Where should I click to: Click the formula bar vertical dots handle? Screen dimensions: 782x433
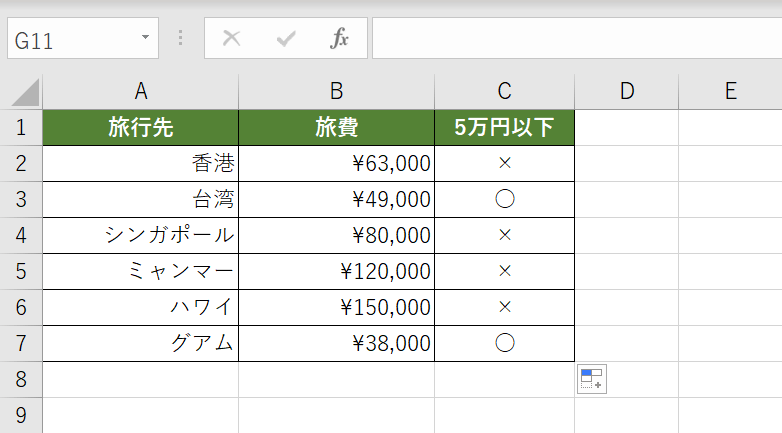pyautogui.click(x=180, y=39)
